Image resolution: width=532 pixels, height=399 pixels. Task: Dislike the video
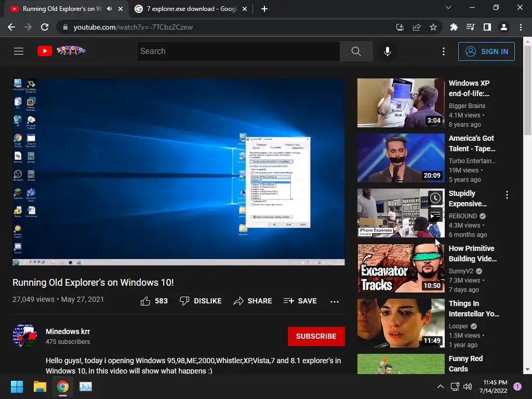click(201, 301)
